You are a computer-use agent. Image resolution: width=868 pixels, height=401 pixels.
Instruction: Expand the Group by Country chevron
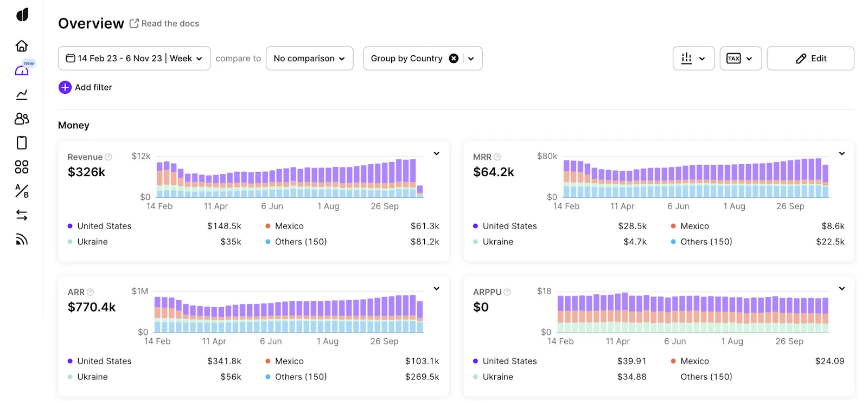pyautogui.click(x=471, y=59)
